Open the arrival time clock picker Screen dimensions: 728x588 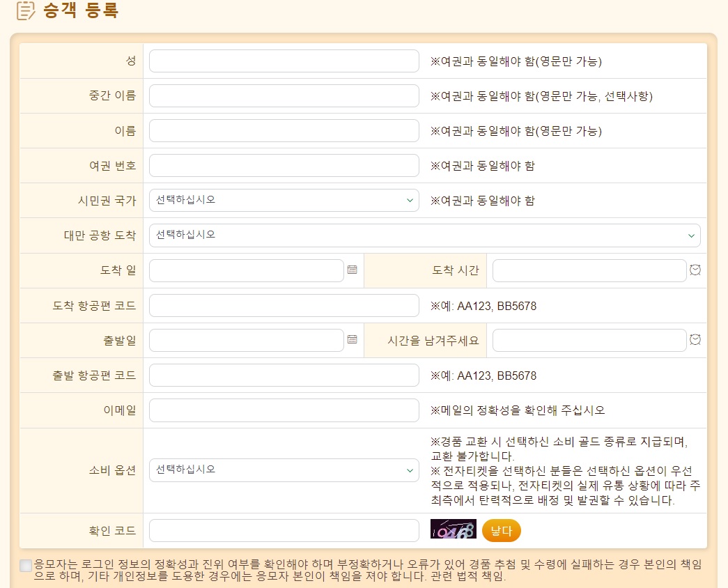(x=695, y=270)
